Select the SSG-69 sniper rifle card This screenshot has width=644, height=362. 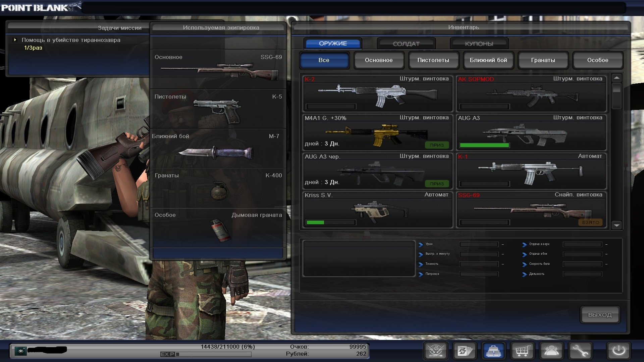(531, 209)
